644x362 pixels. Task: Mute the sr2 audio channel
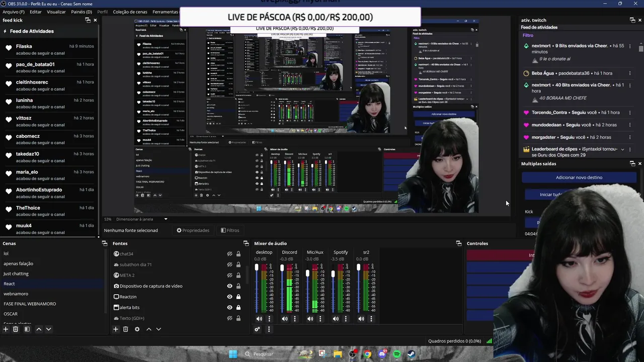pyautogui.click(x=361, y=319)
